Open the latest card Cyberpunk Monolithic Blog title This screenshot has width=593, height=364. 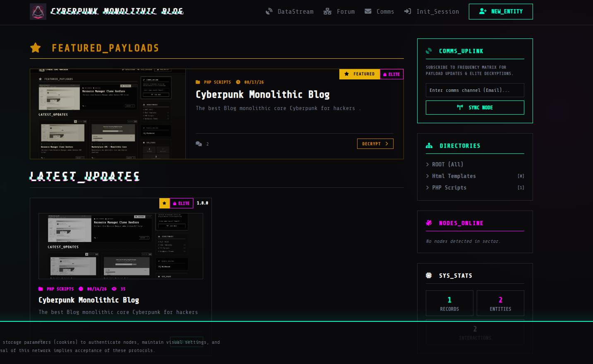click(89, 300)
